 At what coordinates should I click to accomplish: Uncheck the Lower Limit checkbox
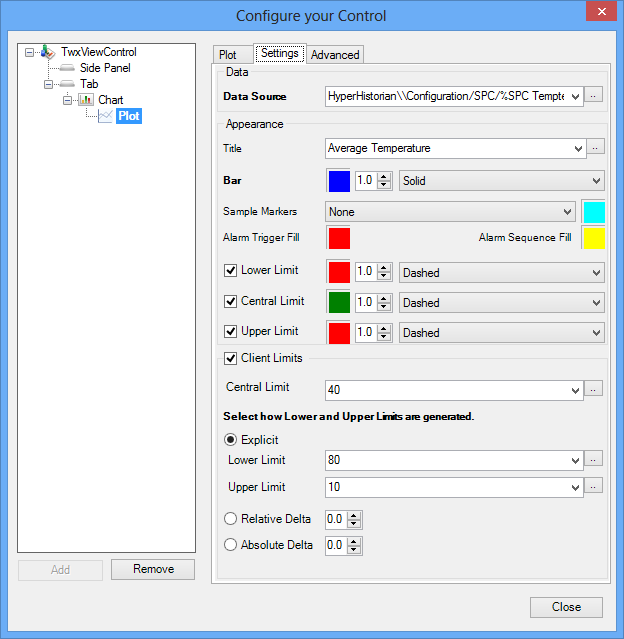(231, 271)
